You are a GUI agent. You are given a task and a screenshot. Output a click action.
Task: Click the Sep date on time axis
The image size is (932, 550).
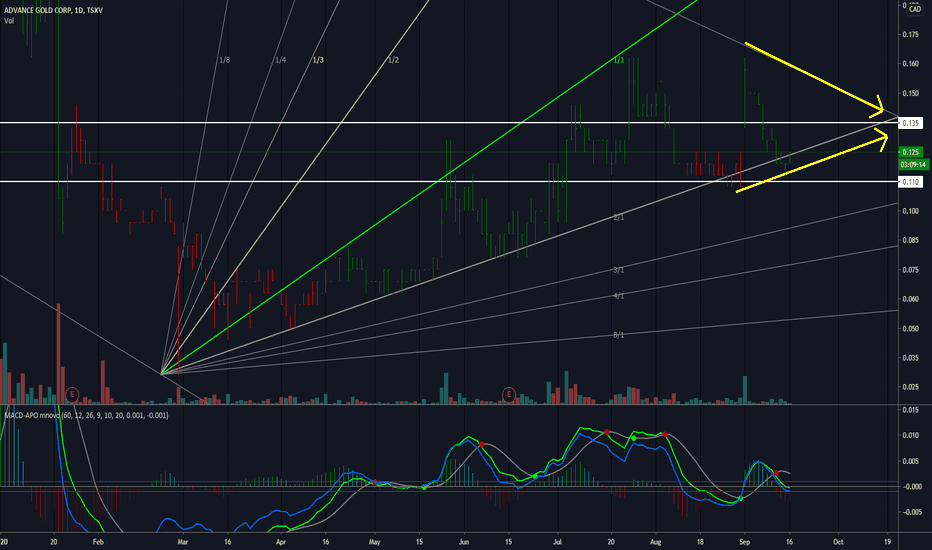(744, 542)
